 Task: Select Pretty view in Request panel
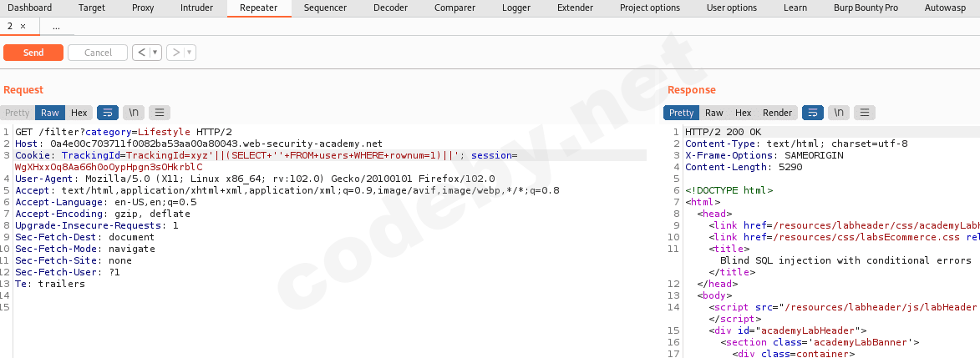pyautogui.click(x=18, y=113)
